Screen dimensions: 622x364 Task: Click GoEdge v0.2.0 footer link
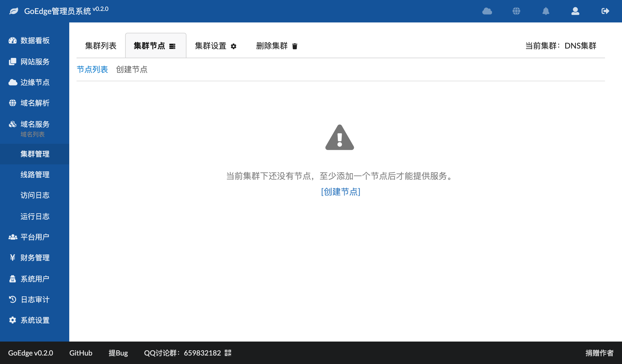point(30,353)
